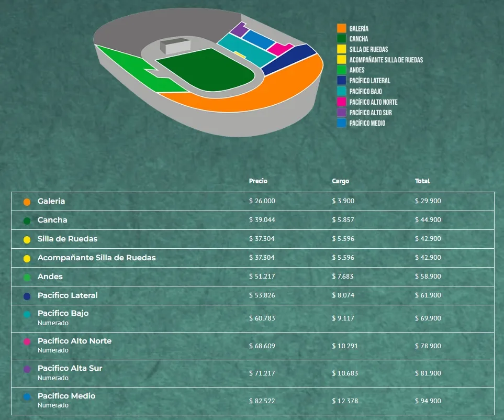Click the yellow Silla de Ruedas legend swatch

click(341, 49)
